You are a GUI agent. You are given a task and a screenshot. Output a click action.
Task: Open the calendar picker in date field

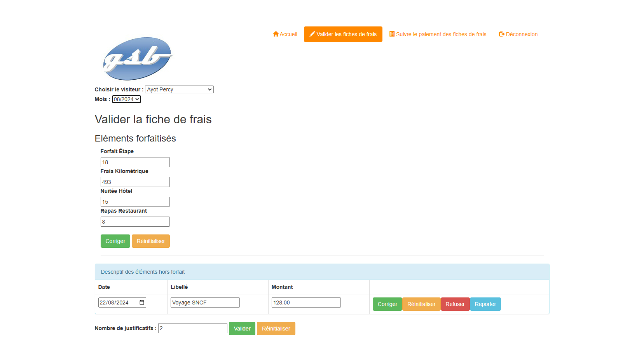[142, 303]
